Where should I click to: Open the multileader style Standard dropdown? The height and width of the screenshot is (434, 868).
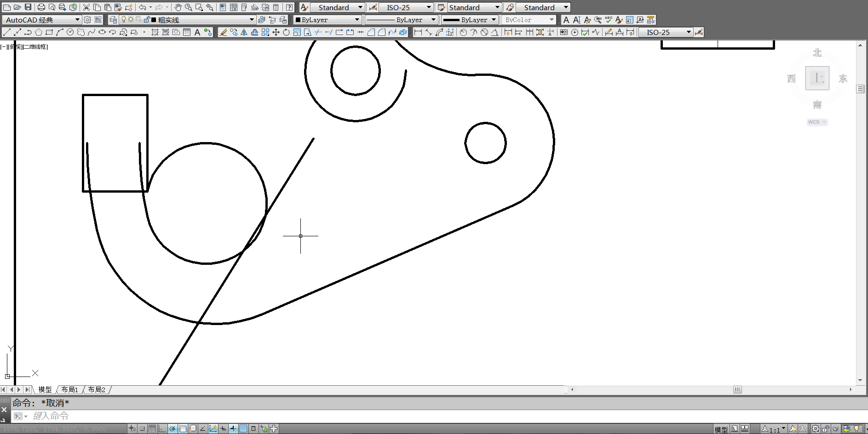(566, 7)
